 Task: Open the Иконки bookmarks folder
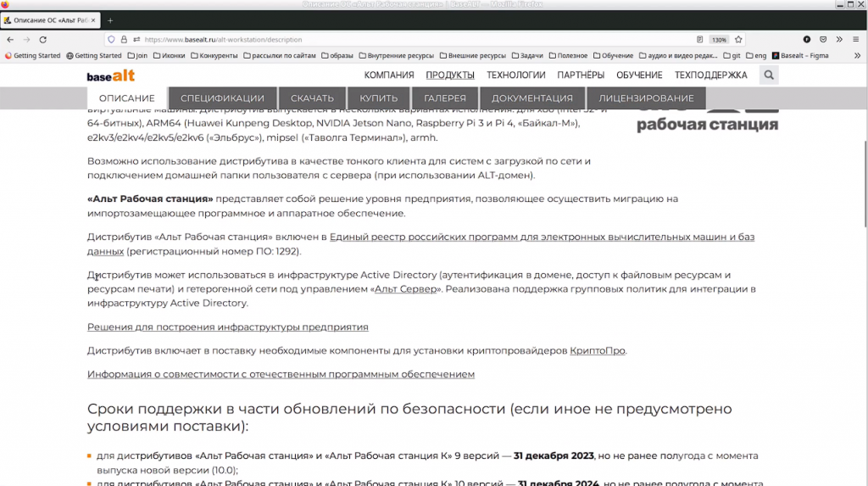169,55
